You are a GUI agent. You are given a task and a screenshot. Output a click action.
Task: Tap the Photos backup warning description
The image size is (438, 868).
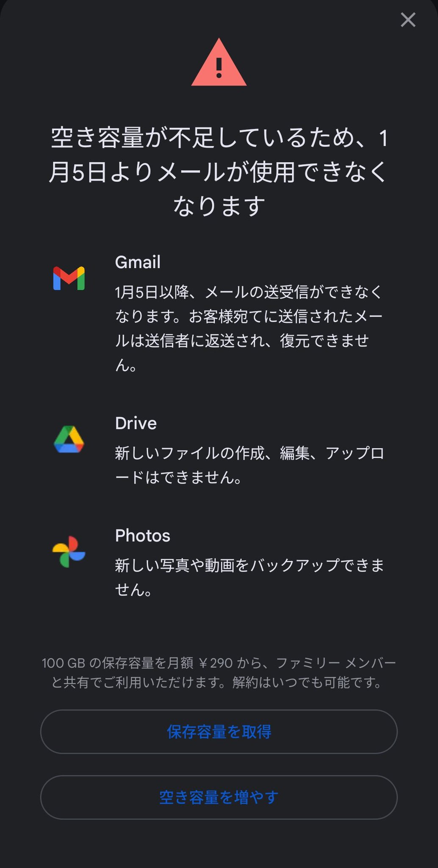tap(249, 577)
